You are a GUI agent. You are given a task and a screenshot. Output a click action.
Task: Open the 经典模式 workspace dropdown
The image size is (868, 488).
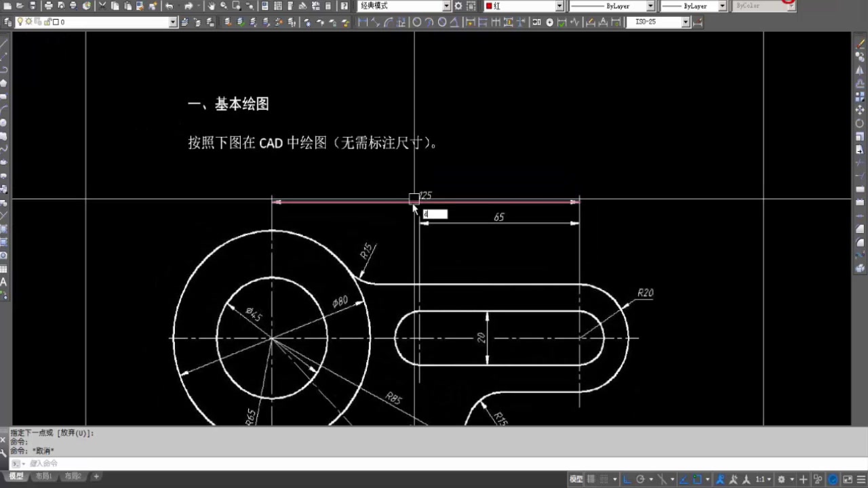click(x=446, y=5)
